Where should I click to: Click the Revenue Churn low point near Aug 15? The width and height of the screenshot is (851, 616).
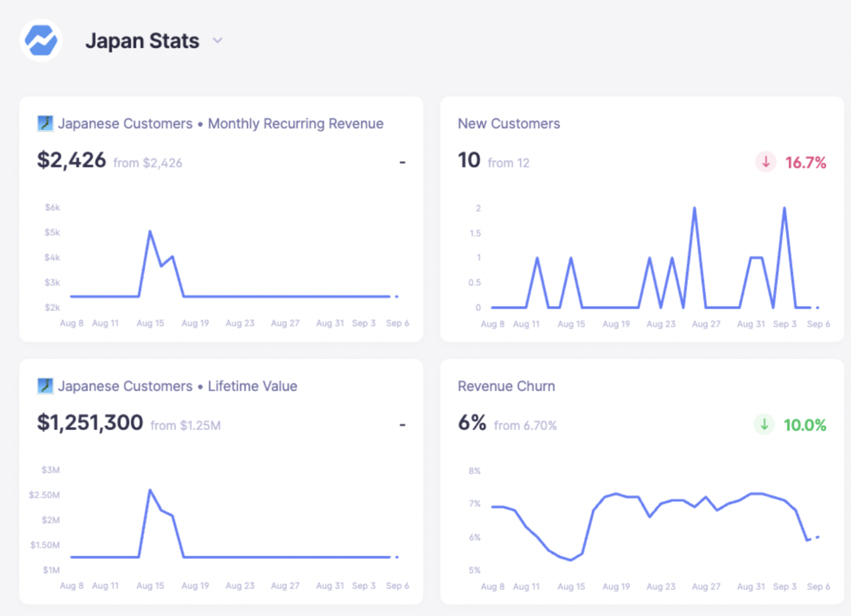tap(571, 560)
